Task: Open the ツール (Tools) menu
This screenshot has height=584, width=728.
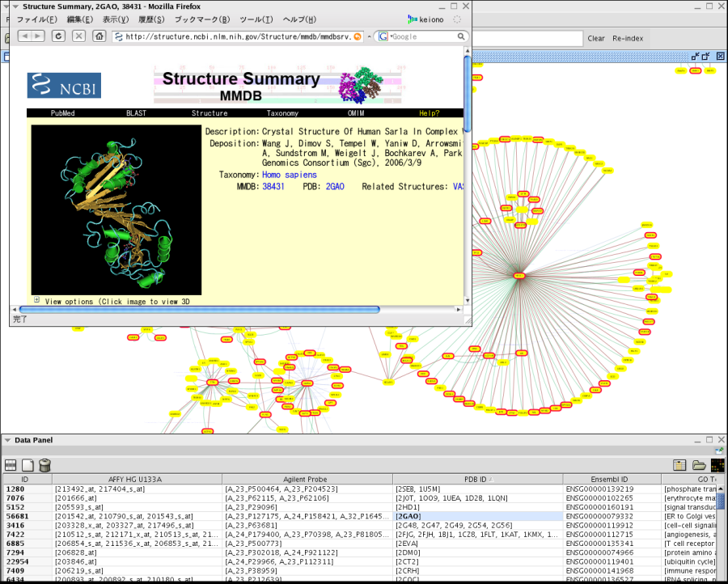Action: 256,19
